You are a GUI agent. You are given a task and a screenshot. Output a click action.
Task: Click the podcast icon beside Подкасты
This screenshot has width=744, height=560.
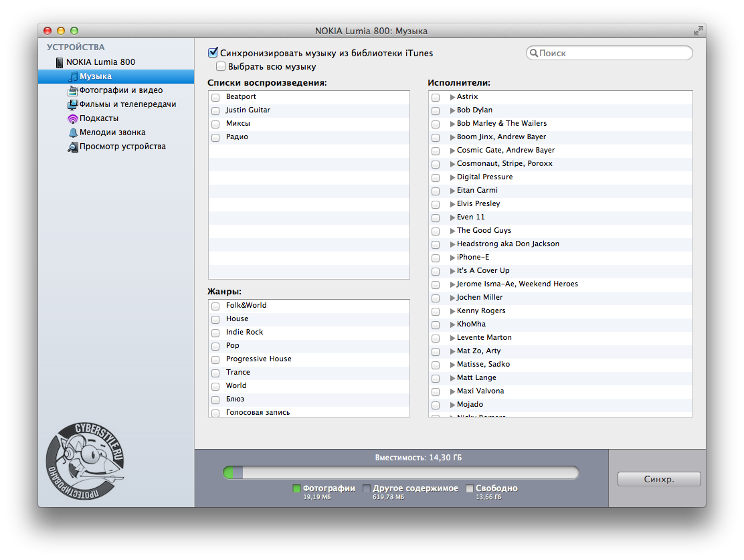point(73,118)
